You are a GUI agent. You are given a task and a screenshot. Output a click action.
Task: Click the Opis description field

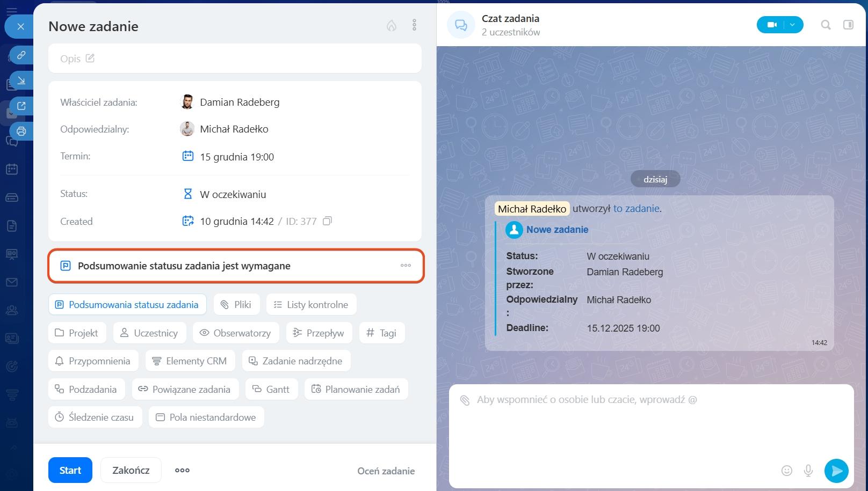point(235,58)
